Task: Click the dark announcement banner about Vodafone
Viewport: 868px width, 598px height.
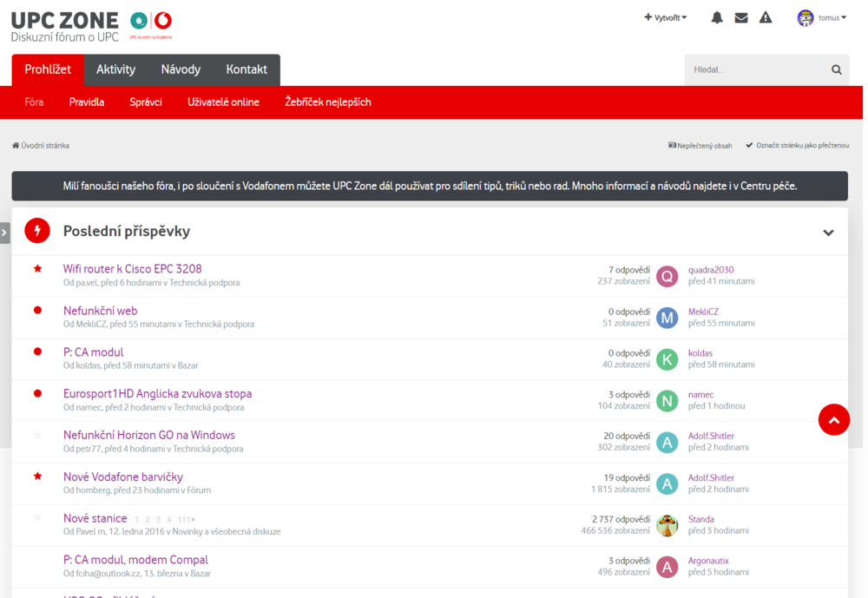Action: coord(430,186)
